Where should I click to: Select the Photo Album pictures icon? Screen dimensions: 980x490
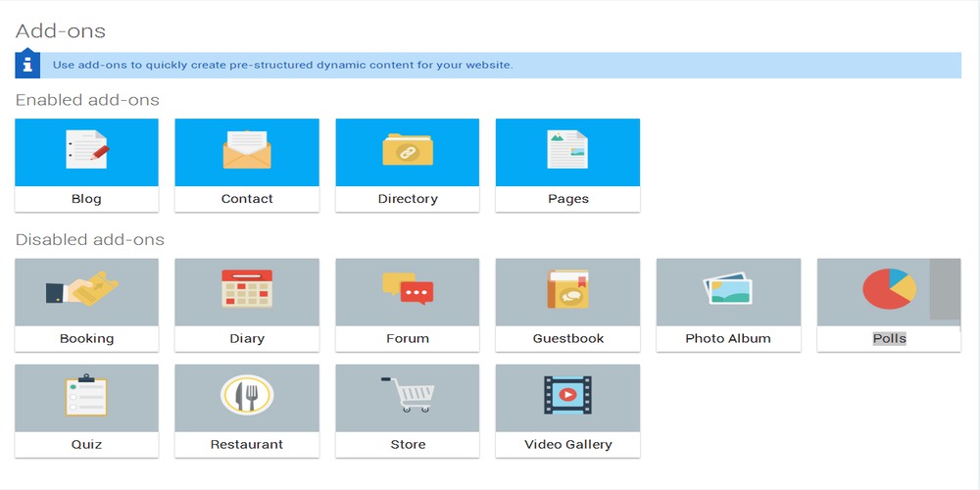pyautogui.click(x=728, y=289)
